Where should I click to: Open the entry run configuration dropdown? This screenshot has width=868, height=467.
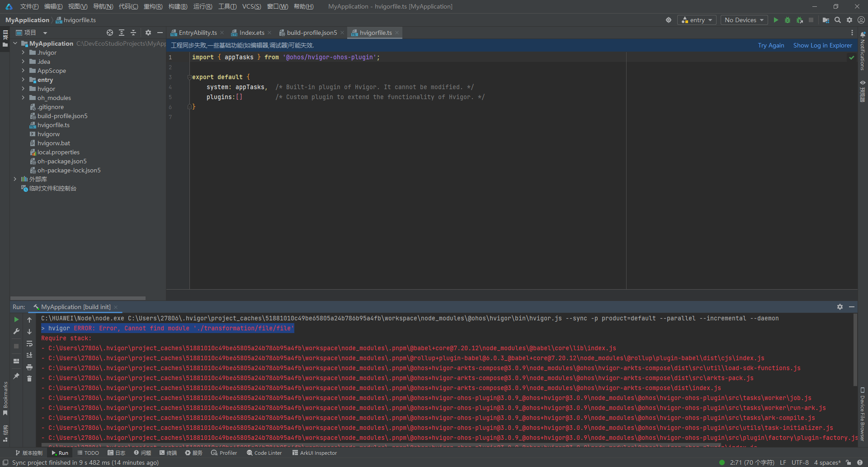697,20
